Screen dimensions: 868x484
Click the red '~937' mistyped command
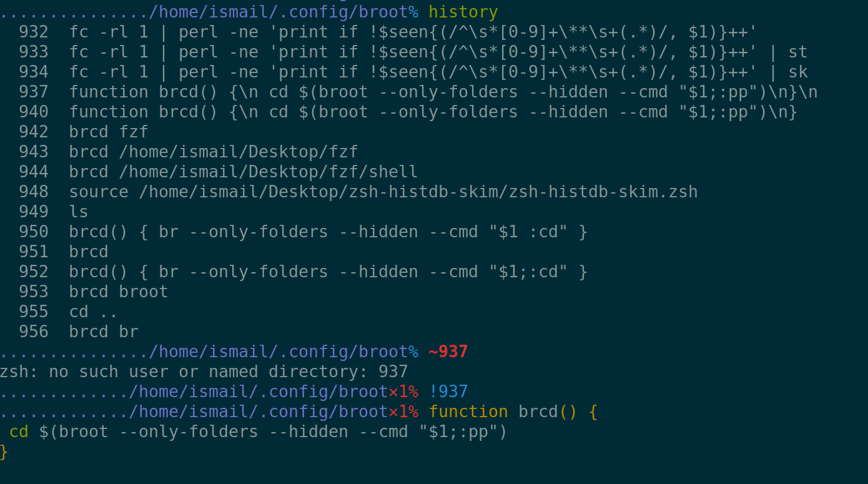pos(448,352)
